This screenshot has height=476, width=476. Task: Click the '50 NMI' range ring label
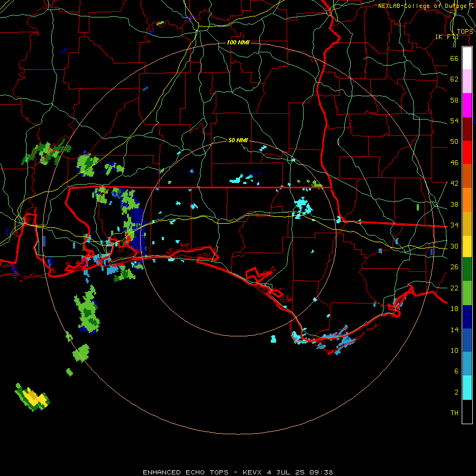click(x=238, y=140)
